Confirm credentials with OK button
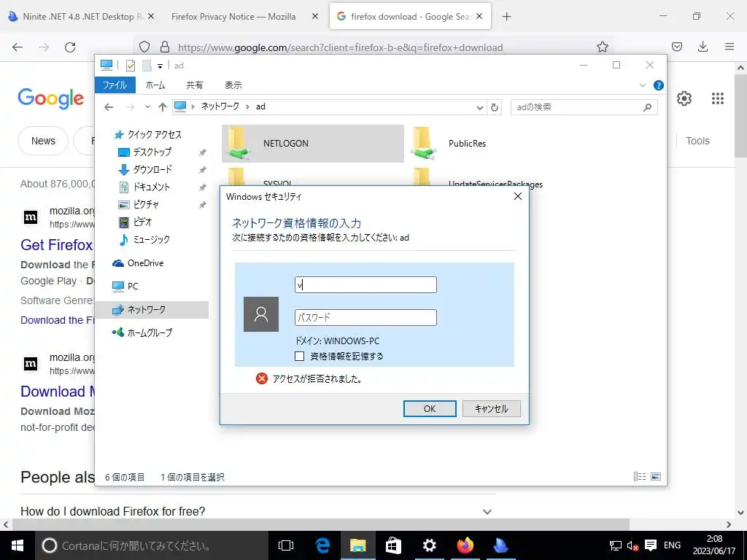The width and height of the screenshot is (747, 560). tap(430, 408)
